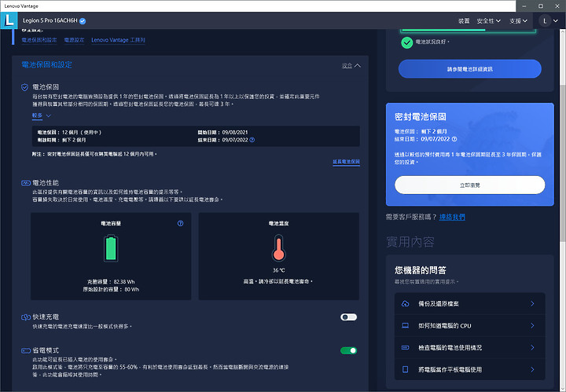566x392 pixels.
Task: Open the user profile L avatar
Action: [545, 21]
